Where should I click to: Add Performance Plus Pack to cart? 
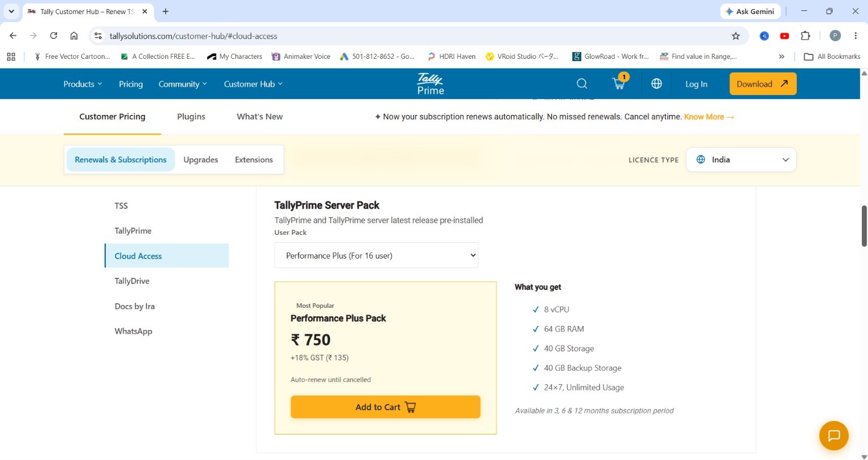pyautogui.click(x=385, y=407)
